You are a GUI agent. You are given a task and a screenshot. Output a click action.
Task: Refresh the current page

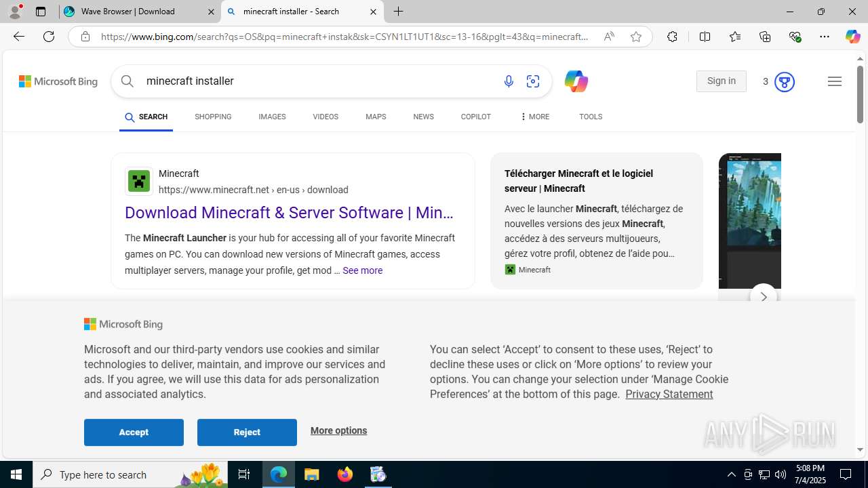coord(49,37)
